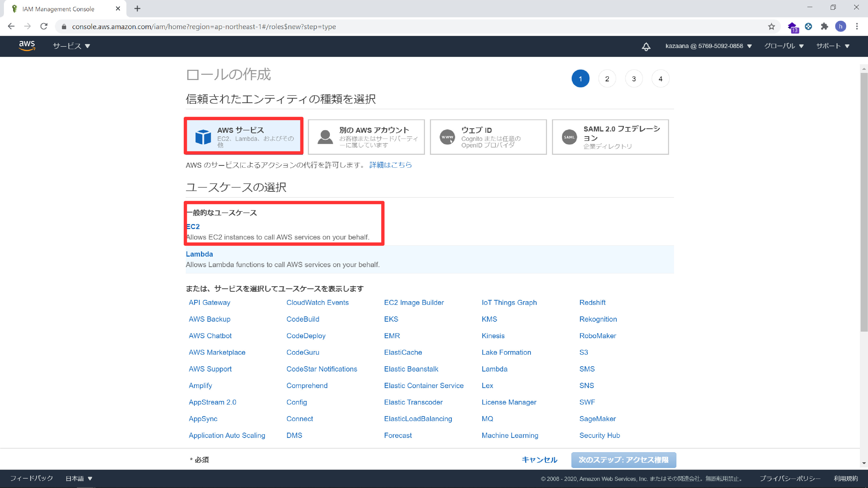Select SageMaker service
Viewport: 868px width, 488px height.
coord(597,419)
